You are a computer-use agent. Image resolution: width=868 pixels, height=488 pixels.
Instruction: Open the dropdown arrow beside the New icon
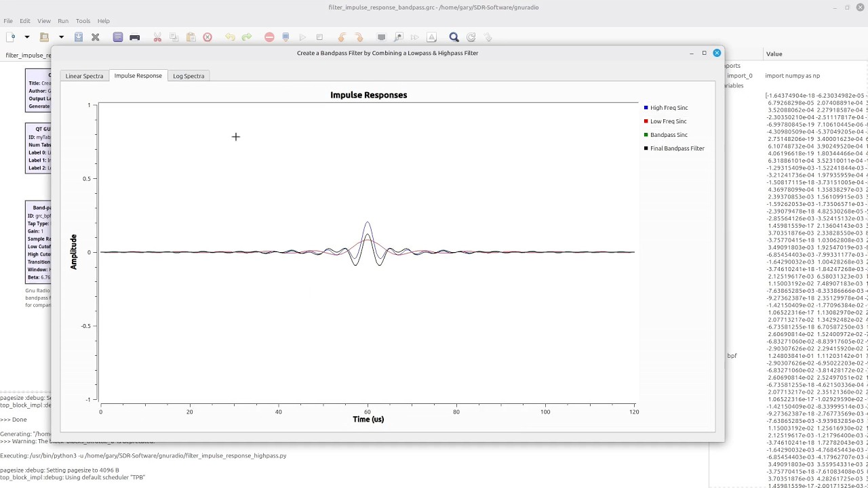point(27,37)
